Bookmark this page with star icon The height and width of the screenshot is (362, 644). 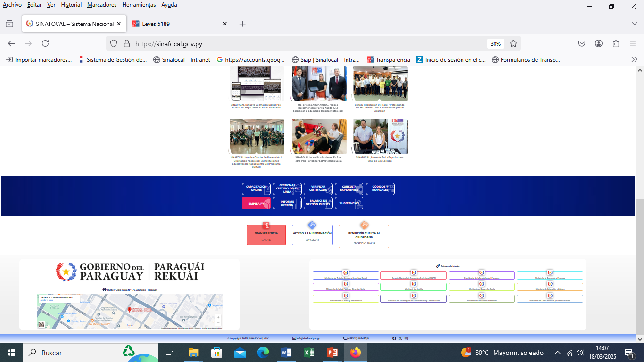pyautogui.click(x=513, y=43)
